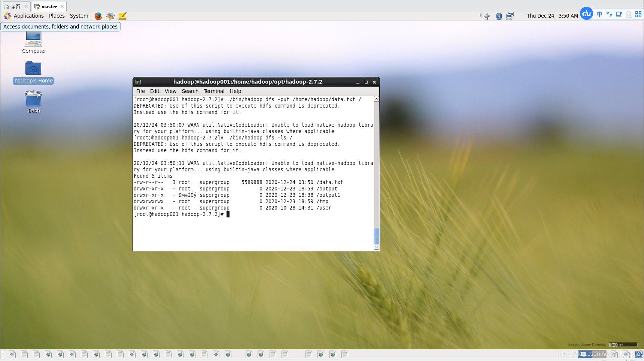
Task: Open the network connections tray icon
Action: tap(510, 16)
